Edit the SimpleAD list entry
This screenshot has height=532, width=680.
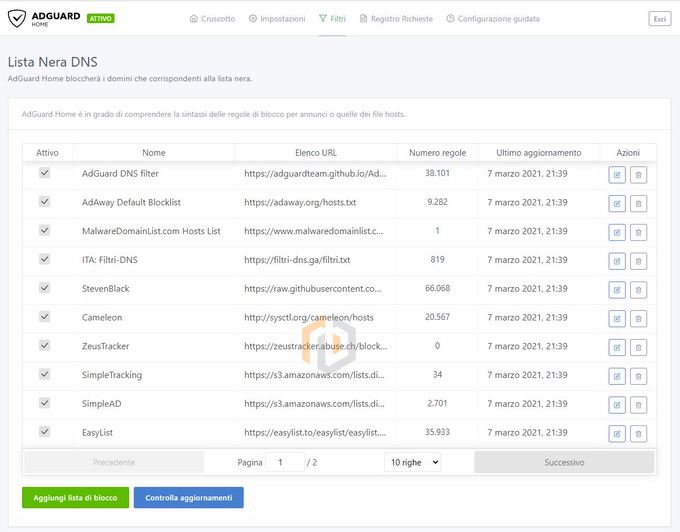click(x=617, y=405)
